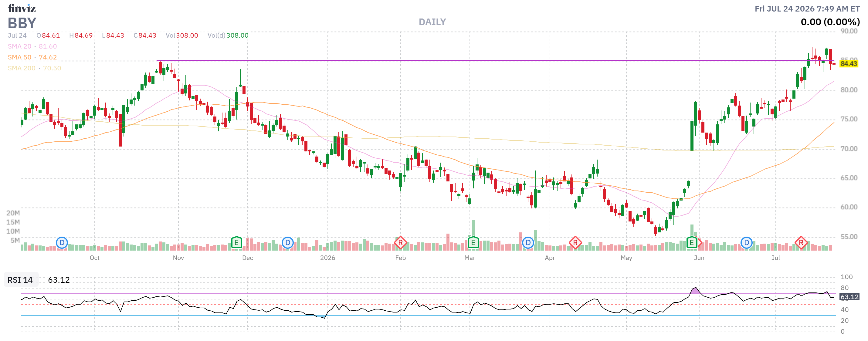Click the 0.00 (0.00%) price change
868x341 pixels.
point(830,22)
